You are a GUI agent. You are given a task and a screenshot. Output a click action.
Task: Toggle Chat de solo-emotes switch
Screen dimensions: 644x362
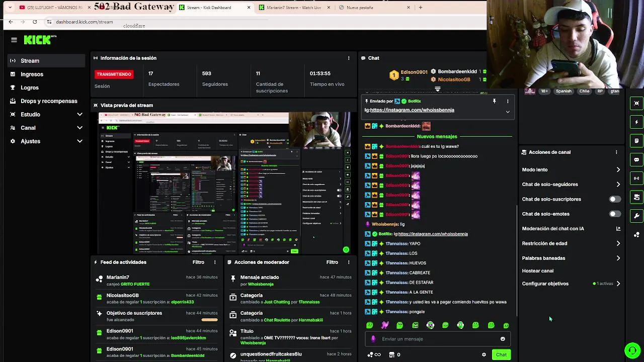(614, 214)
